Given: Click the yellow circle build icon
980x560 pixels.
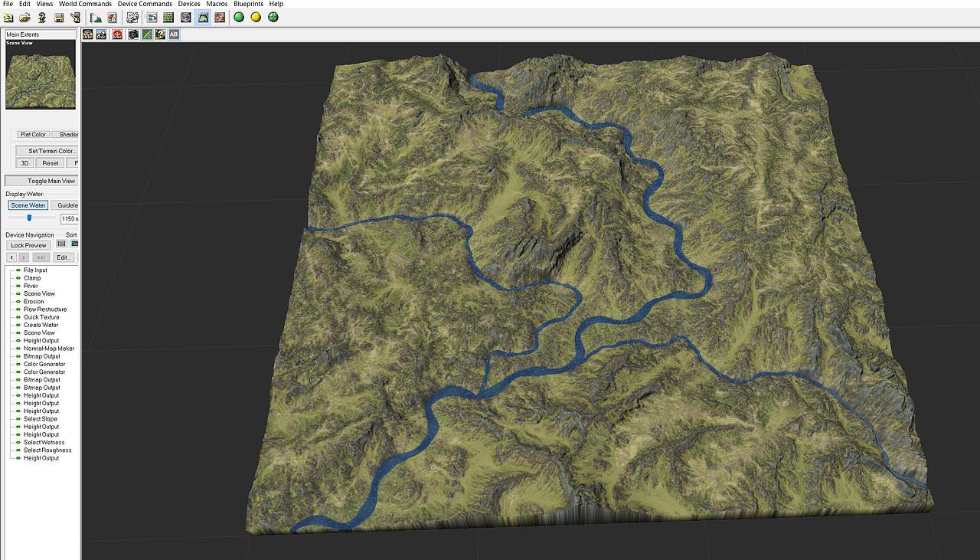Looking at the screenshot, I should (256, 17).
